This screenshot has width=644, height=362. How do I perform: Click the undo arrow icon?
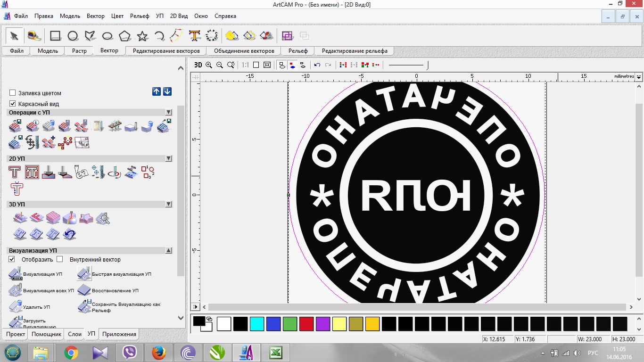(317, 65)
